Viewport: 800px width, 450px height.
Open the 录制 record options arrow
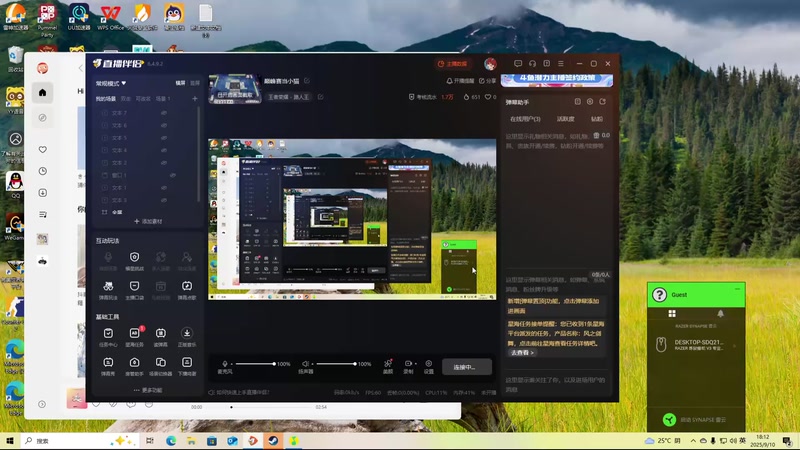click(416, 364)
